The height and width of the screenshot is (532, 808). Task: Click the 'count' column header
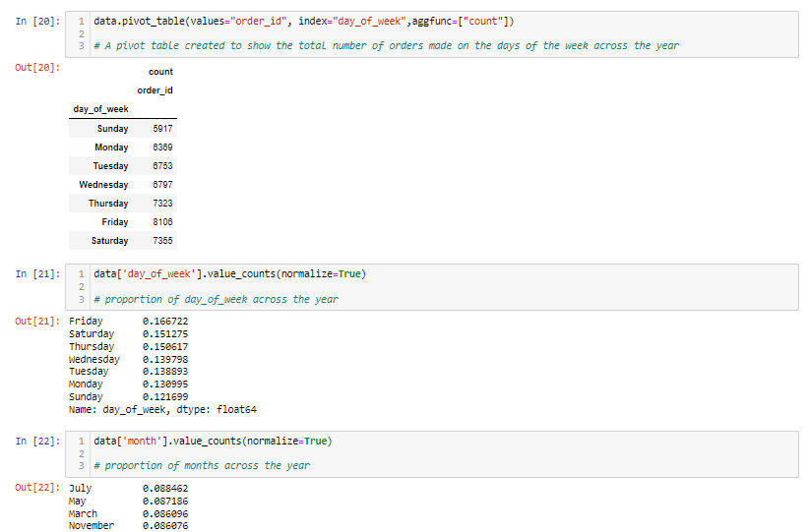pos(160,72)
